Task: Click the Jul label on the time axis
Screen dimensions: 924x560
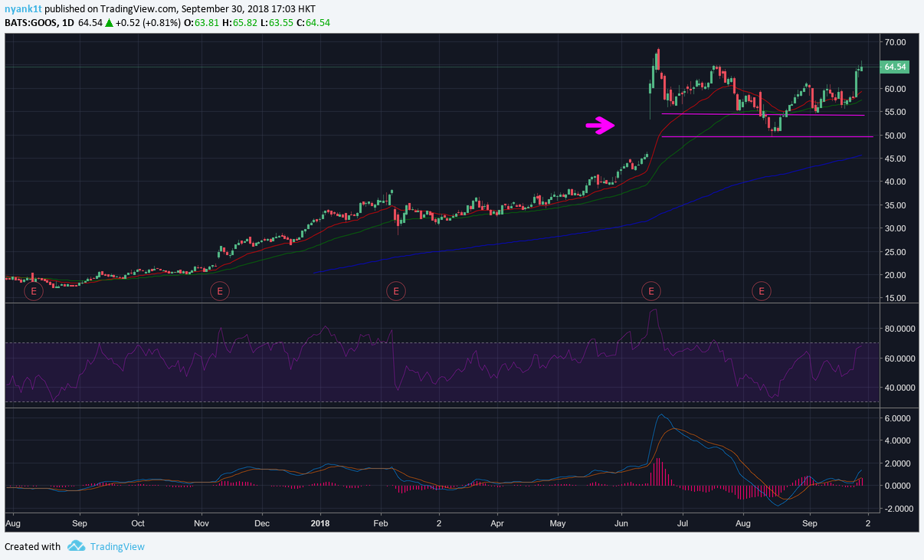Action: [x=681, y=523]
